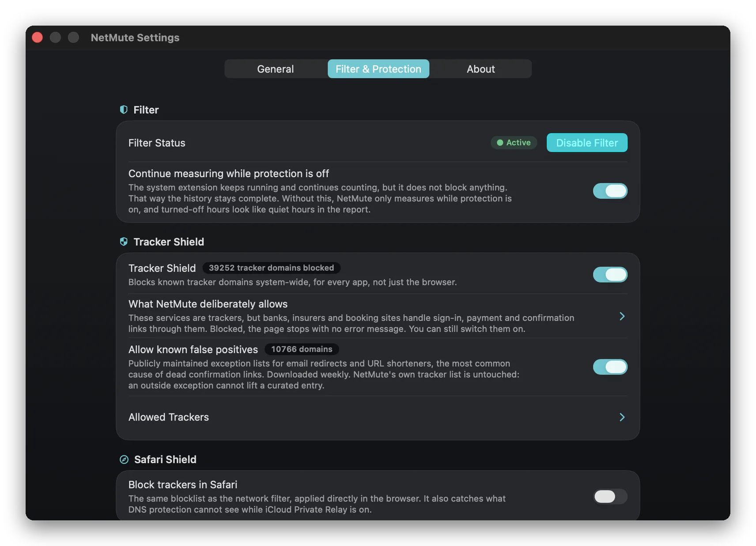The height and width of the screenshot is (546, 756).
Task: Click the Safari Shield section heading
Action: 165,459
